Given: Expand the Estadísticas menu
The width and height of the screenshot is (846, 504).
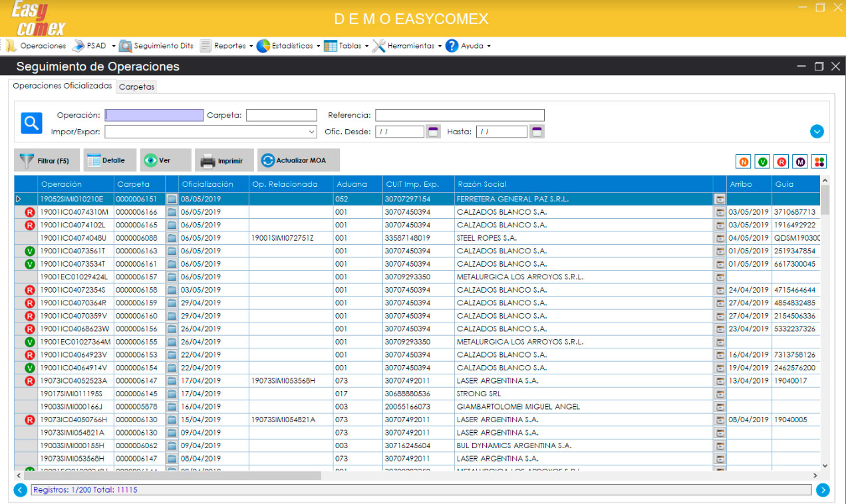Looking at the screenshot, I should point(288,46).
